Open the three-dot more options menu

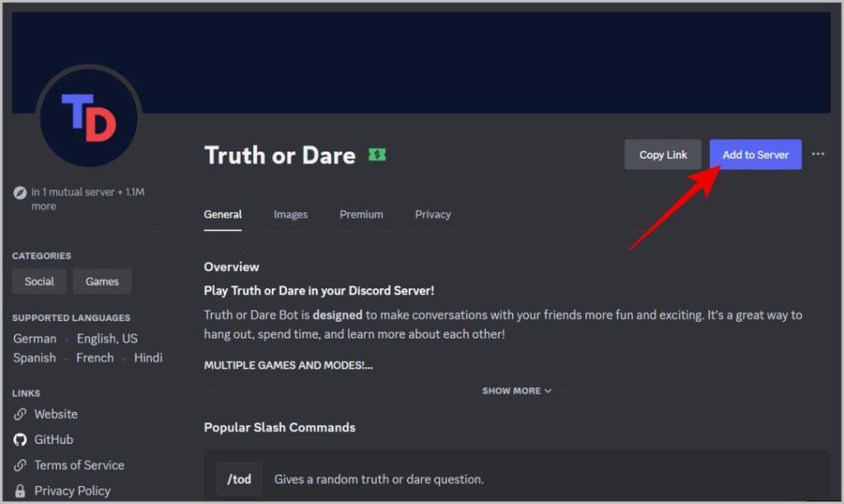[x=818, y=154]
